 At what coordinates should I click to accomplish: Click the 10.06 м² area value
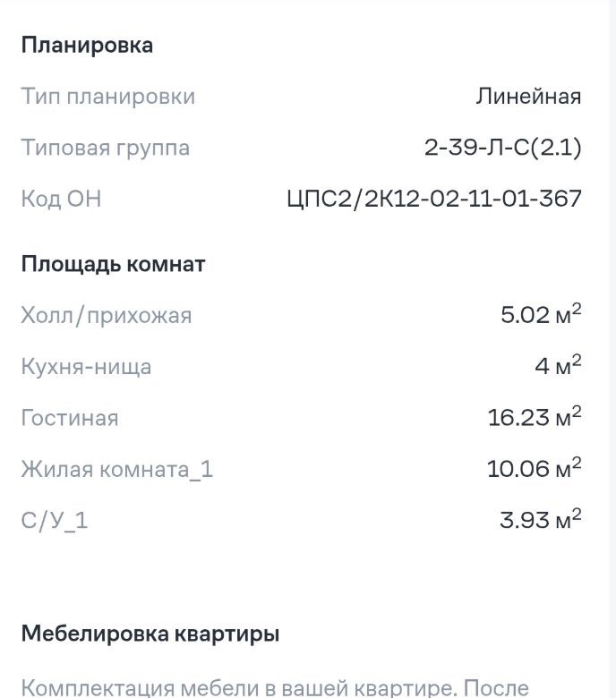point(534,468)
